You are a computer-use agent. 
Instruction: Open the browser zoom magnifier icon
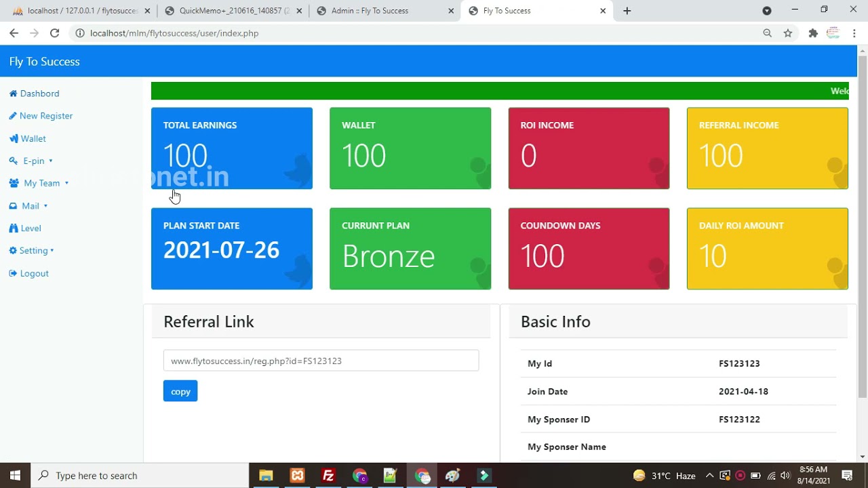768,33
